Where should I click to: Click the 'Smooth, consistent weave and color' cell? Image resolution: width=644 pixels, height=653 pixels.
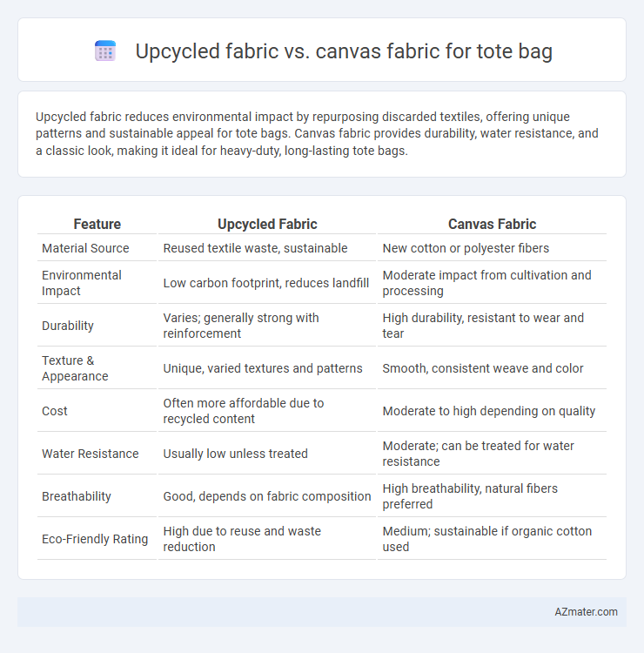click(x=483, y=368)
